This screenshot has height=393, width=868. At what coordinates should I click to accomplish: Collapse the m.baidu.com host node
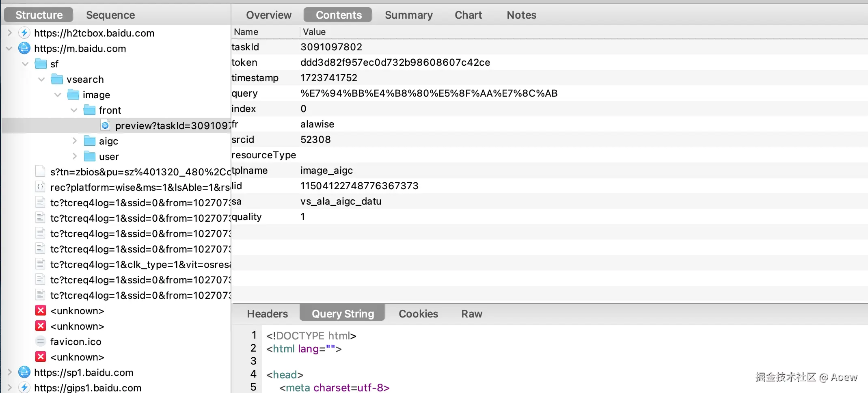[x=9, y=48]
